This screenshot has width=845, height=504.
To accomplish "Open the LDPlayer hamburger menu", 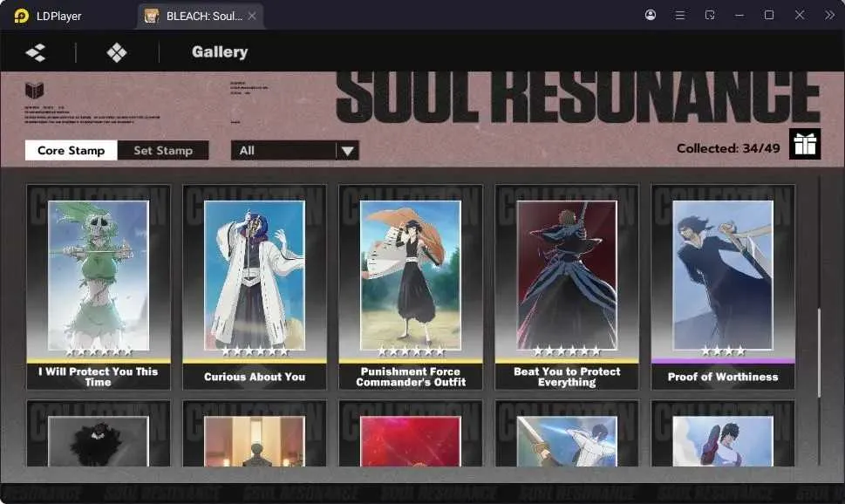I will tap(680, 15).
